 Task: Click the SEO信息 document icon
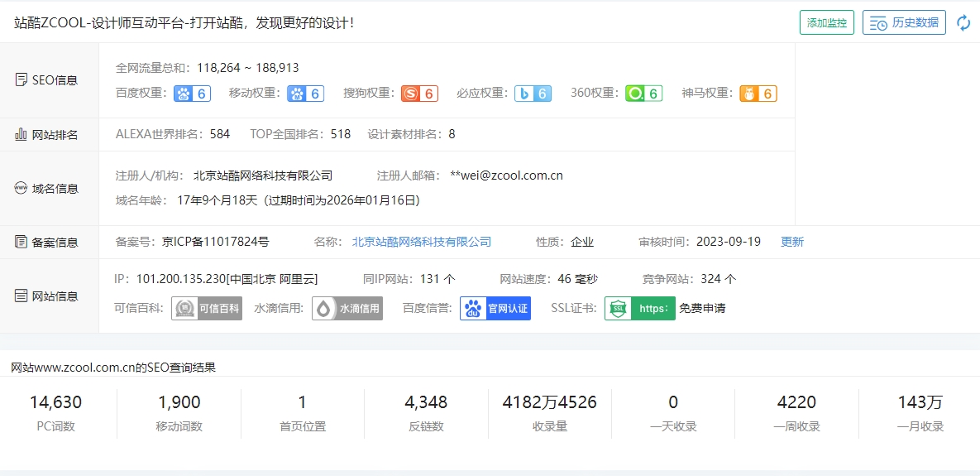click(22, 80)
